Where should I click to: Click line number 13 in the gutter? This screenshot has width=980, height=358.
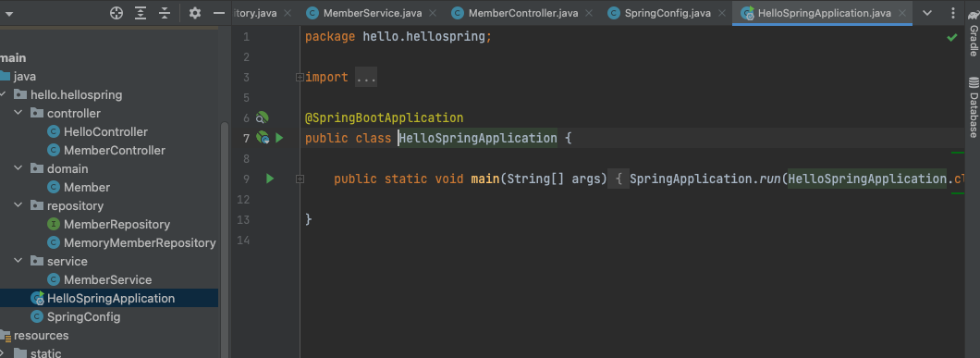point(243,219)
